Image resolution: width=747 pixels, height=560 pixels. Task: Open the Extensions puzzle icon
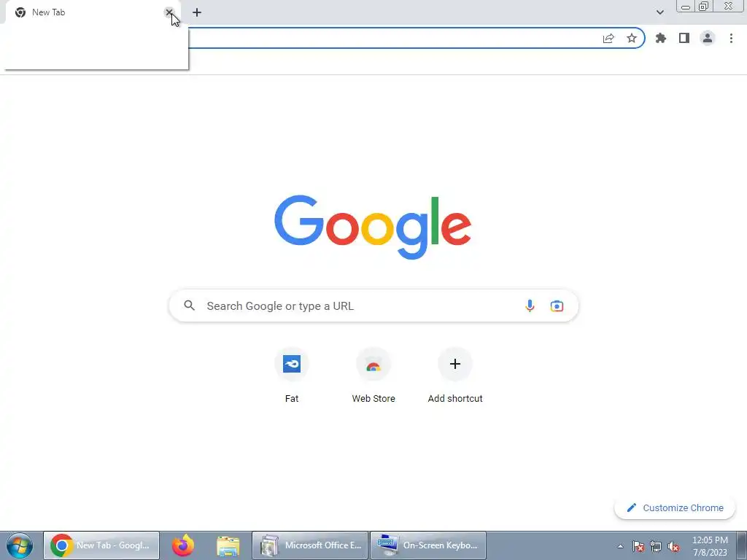661,38
